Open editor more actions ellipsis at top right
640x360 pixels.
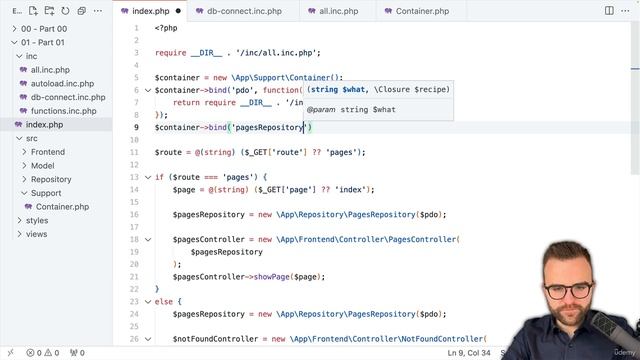tap(625, 11)
